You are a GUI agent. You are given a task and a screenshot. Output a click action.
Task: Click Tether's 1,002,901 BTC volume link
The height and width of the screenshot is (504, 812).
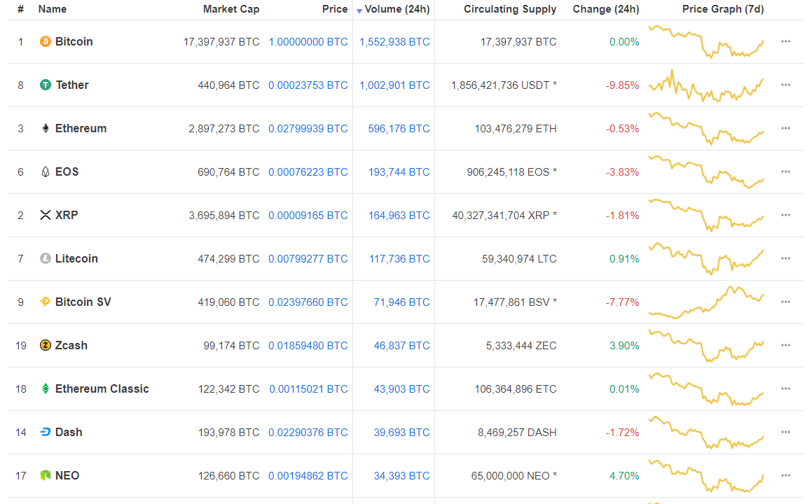pyautogui.click(x=394, y=85)
